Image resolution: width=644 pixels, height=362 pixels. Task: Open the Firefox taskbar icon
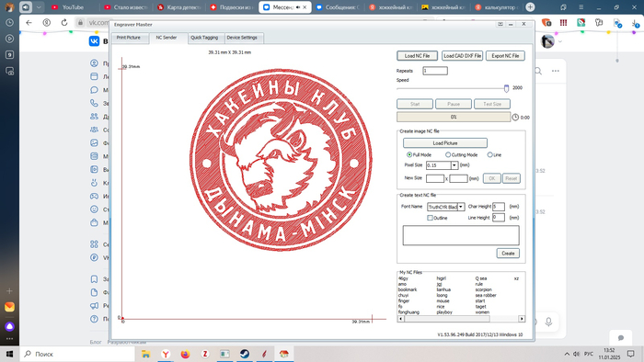(x=185, y=354)
